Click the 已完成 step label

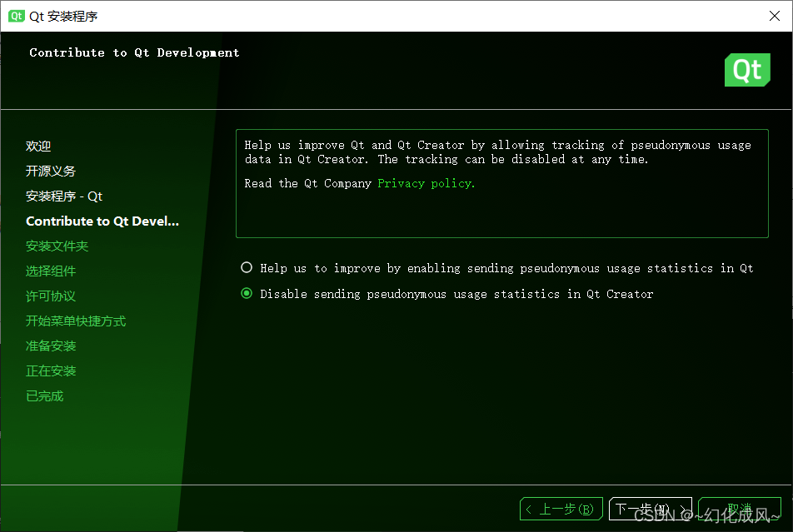coord(44,396)
